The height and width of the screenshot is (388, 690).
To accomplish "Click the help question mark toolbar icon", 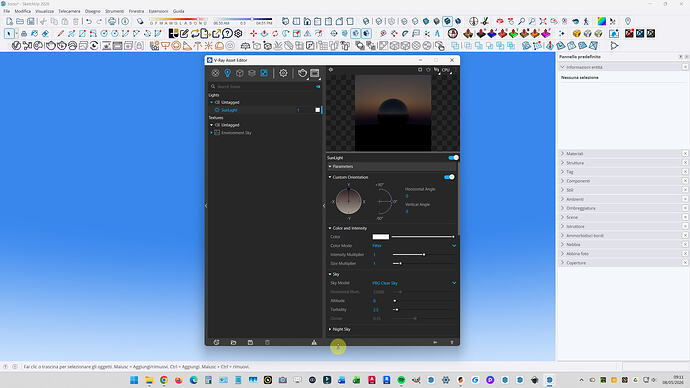I will [228, 33].
